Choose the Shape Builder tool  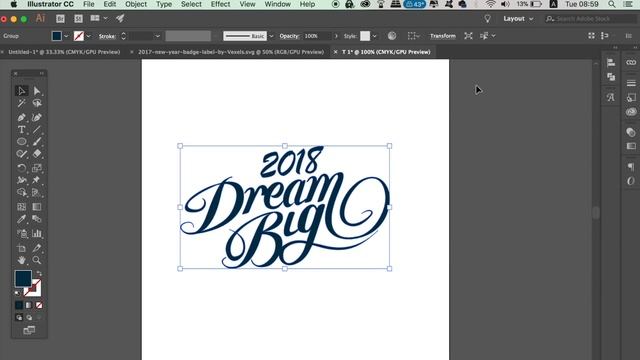click(x=22, y=192)
